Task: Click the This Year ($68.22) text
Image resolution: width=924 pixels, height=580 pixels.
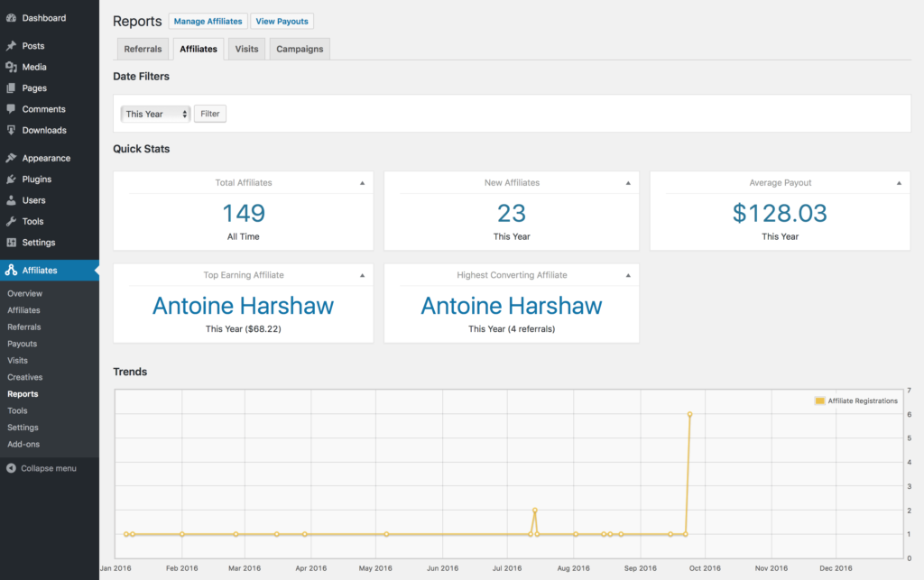Action: pyautogui.click(x=244, y=329)
